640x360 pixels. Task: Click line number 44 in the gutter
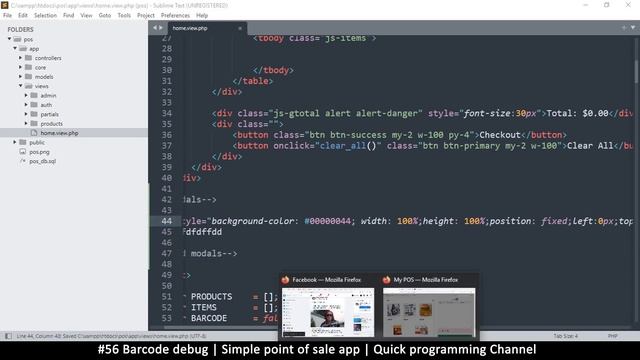(x=167, y=221)
